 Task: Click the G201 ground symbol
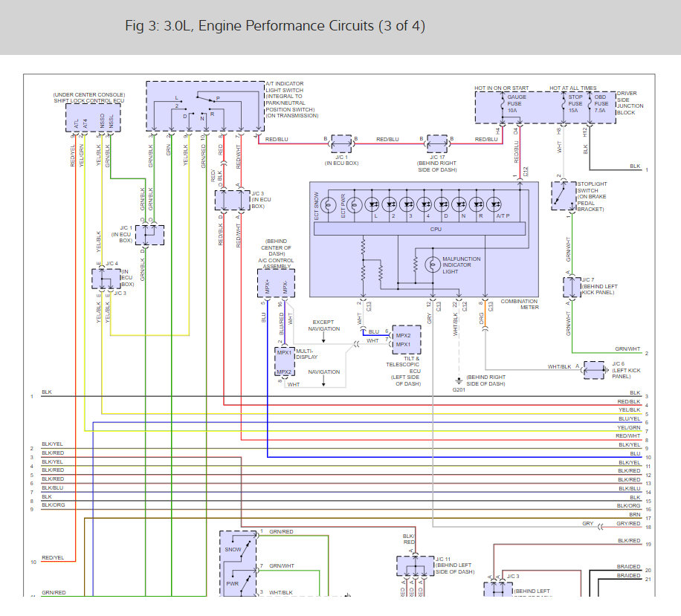tap(459, 379)
